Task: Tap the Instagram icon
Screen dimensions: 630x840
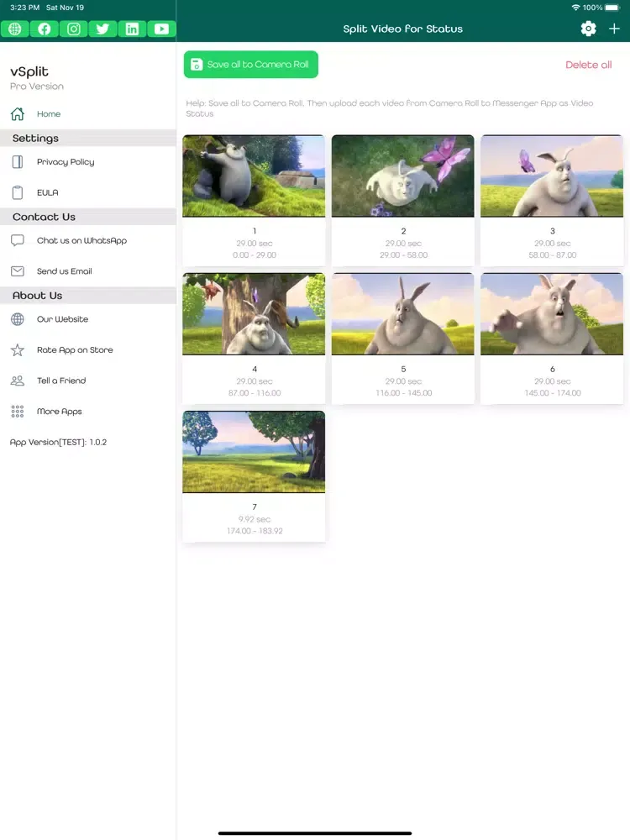Action: point(73,29)
